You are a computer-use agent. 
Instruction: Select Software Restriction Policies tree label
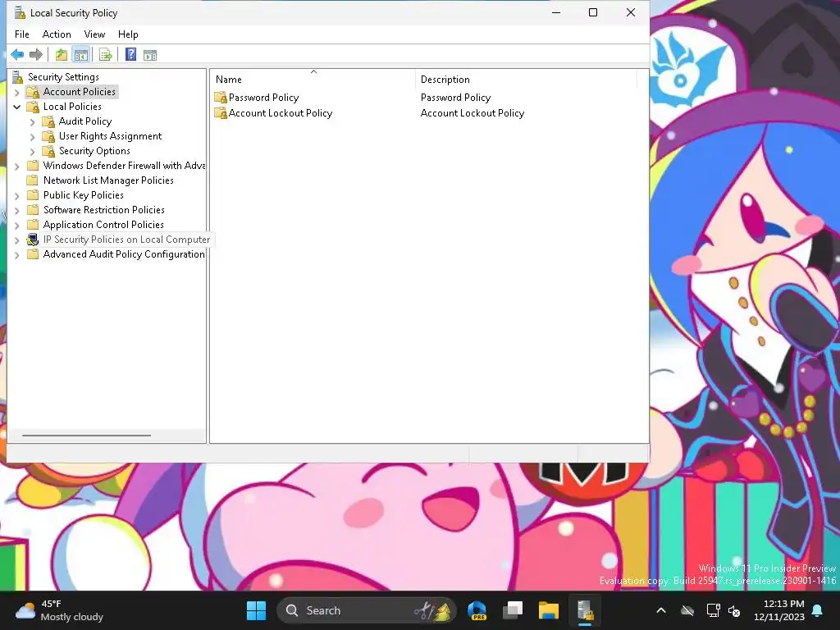click(104, 210)
